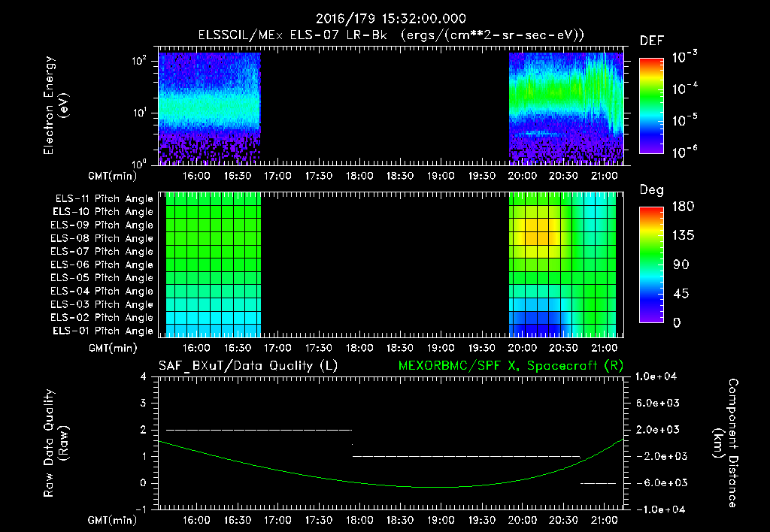Click the ELS-04 Pitch Angle row label

(102, 291)
